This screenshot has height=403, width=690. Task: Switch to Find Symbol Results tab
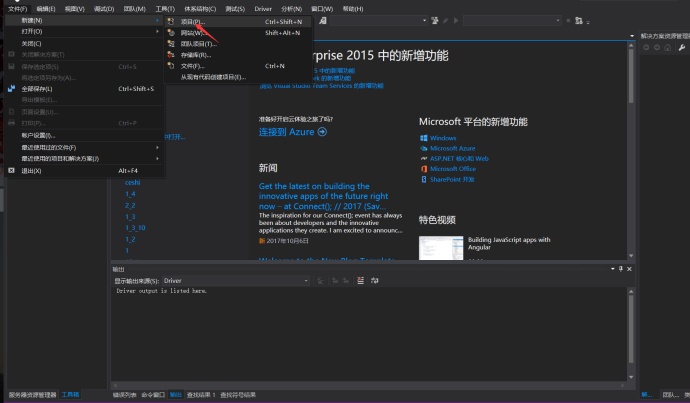point(238,395)
